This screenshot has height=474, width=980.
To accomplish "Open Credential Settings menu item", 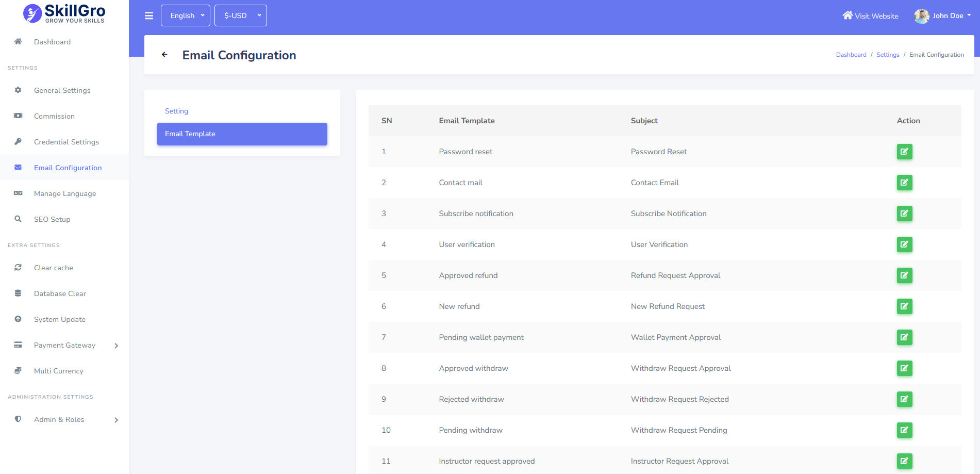I will coord(67,142).
